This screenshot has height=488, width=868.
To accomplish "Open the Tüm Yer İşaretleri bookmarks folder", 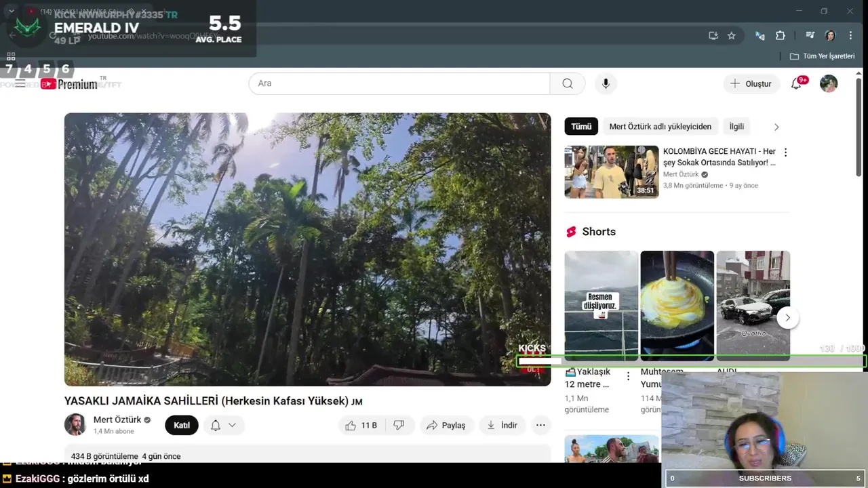I will point(822,56).
